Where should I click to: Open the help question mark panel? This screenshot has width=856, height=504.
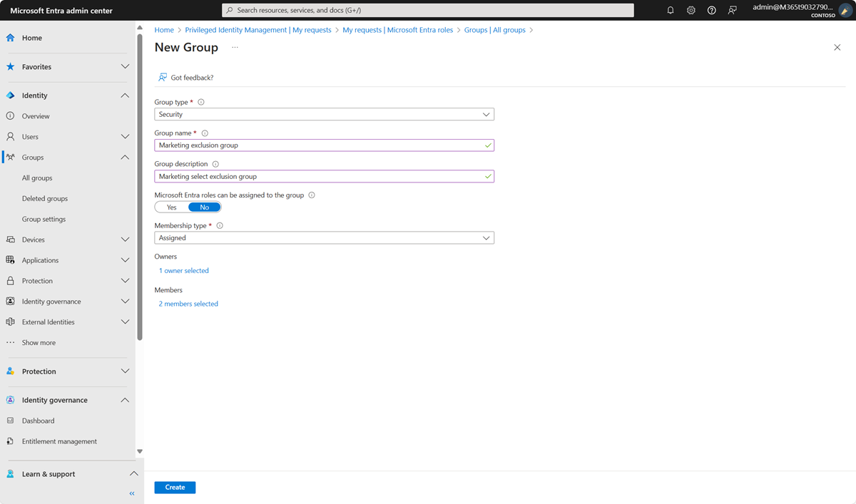(x=711, y=10)
